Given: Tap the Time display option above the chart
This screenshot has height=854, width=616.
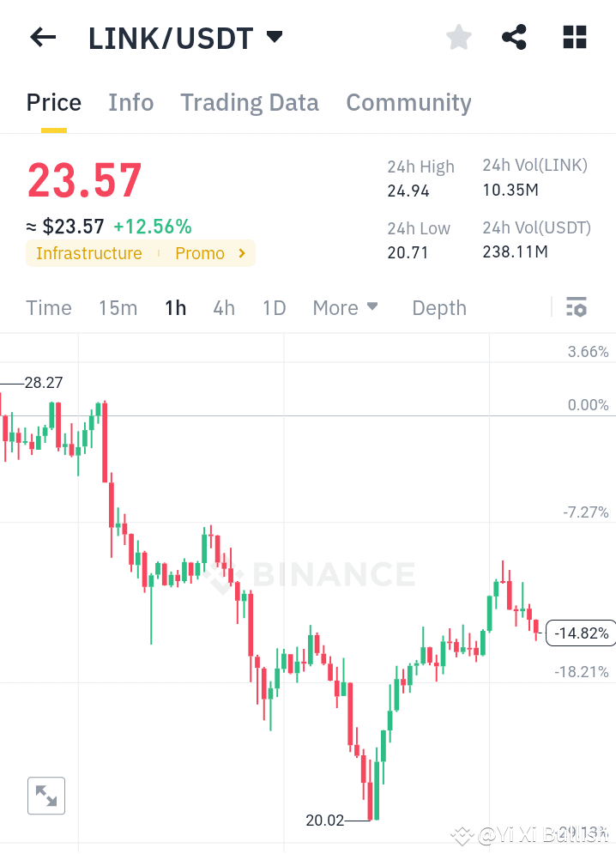Looking at the screenshot, I should (48, 307).
